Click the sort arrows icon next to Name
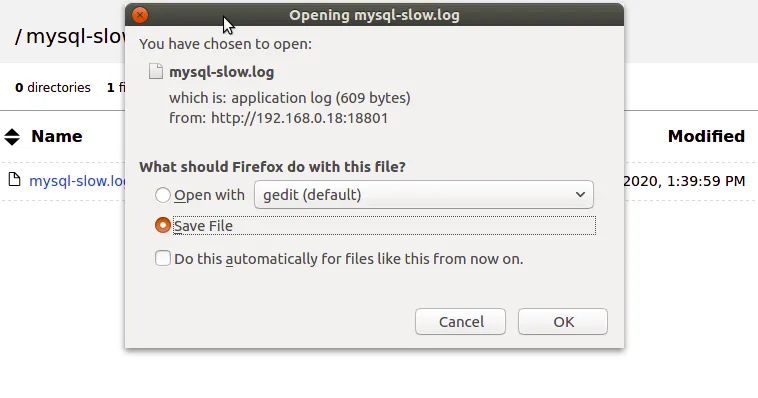The image size is (758, 398). coord(12,137)
